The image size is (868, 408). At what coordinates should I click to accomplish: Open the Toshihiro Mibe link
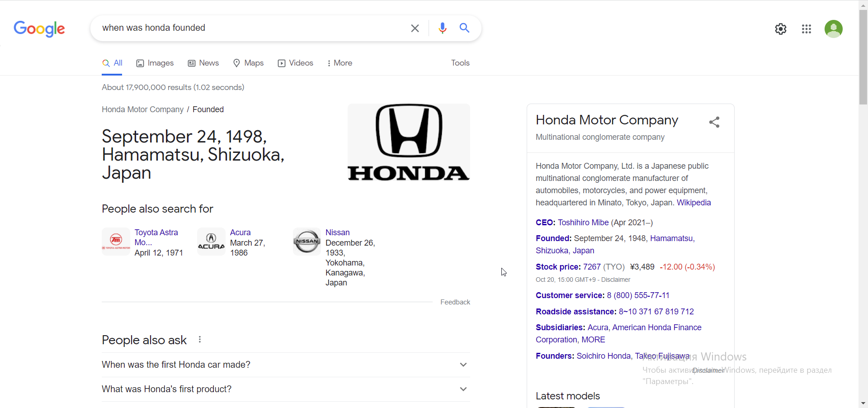583,223
